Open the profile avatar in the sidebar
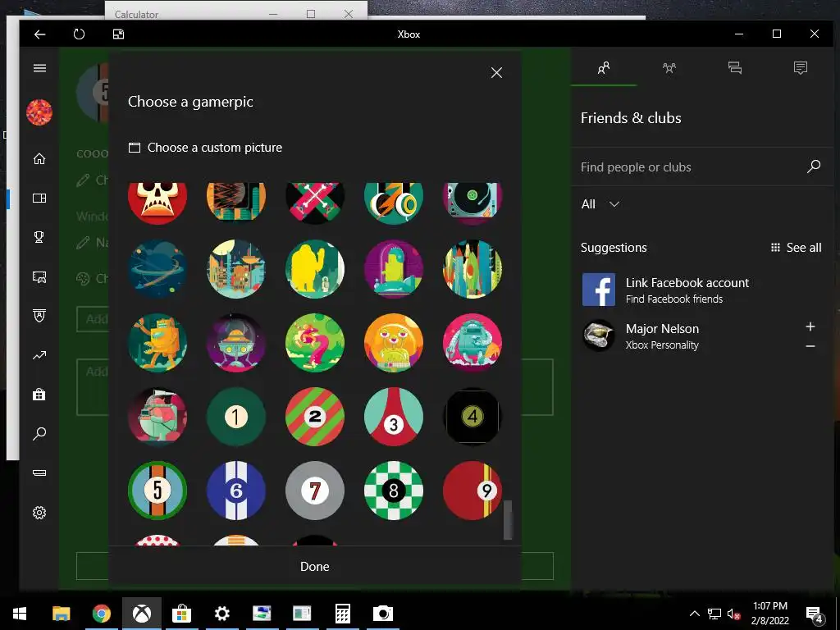 coord(39,112)
